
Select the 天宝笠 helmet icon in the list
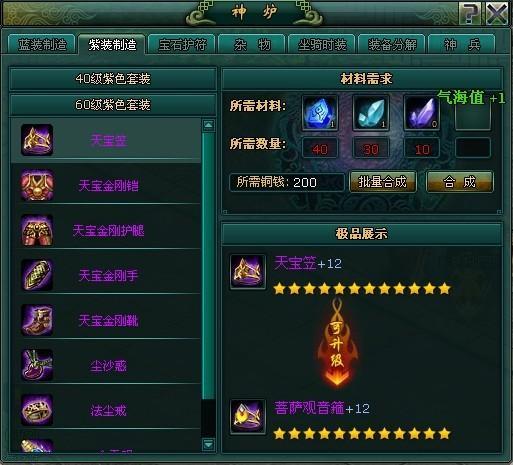pyautogui.click(x=37, y=140)
